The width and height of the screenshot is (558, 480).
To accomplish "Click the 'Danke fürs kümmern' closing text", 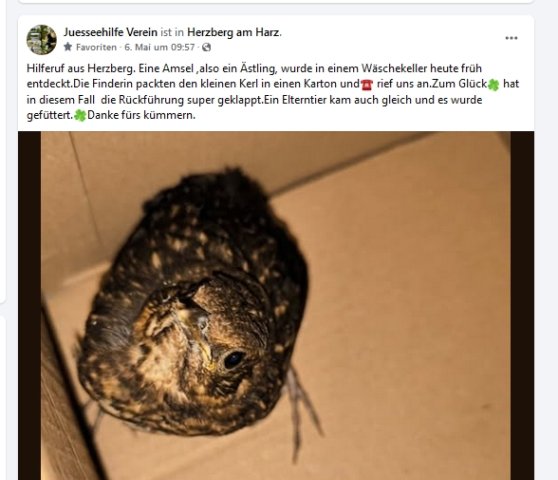I will (x=141, y=115).
